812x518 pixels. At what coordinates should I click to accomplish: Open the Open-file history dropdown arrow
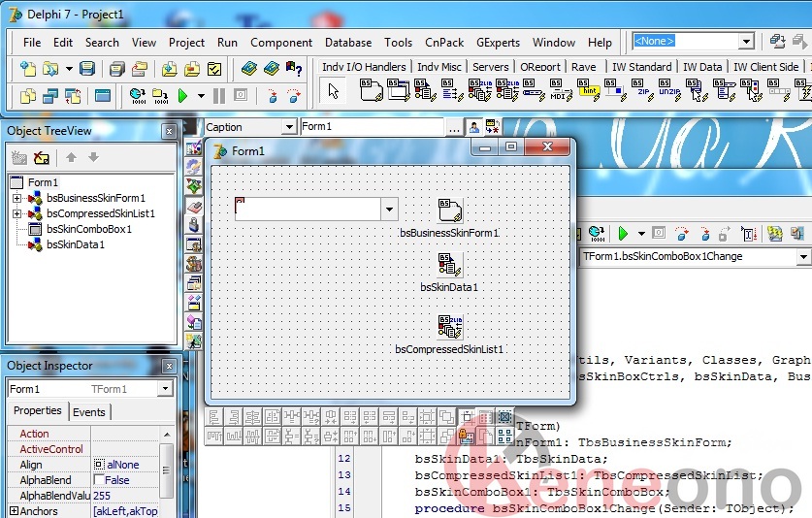(69, 68)
